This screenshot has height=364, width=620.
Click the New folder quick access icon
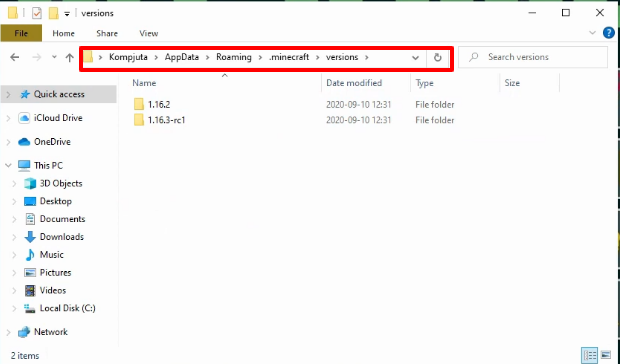pos(53,13)
